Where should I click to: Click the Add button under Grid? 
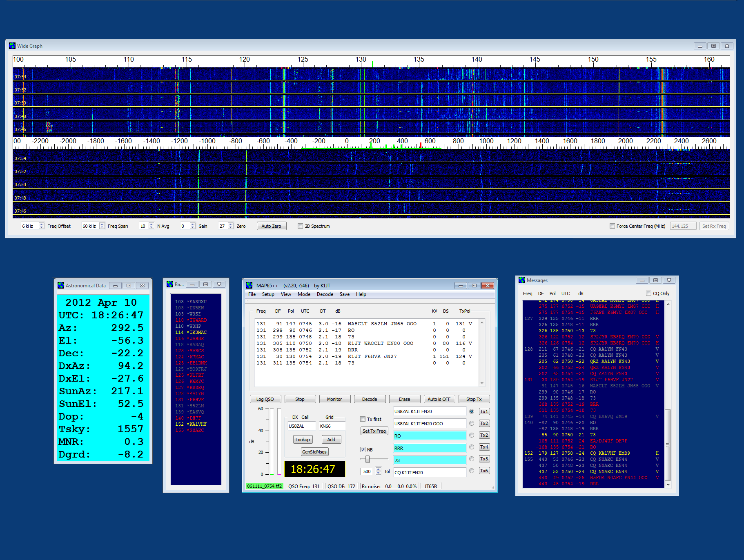tap(331, 440)
